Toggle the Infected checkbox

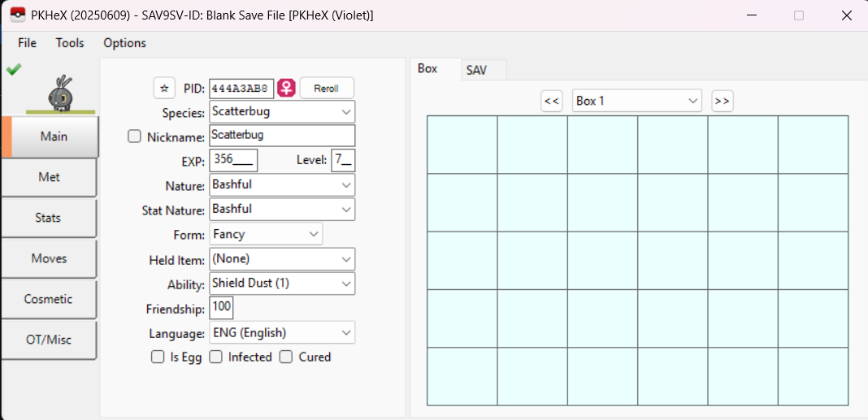point(216,357)
